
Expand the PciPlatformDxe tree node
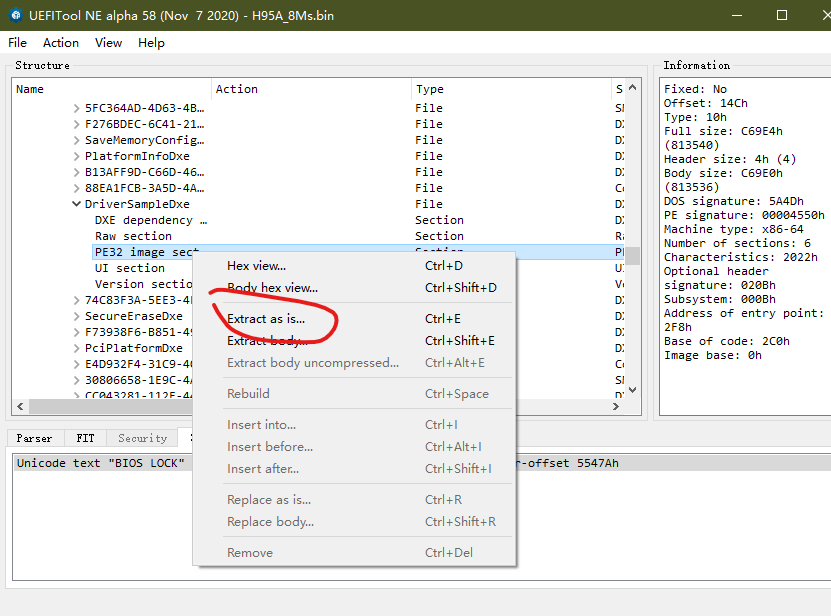coord(77,348)
